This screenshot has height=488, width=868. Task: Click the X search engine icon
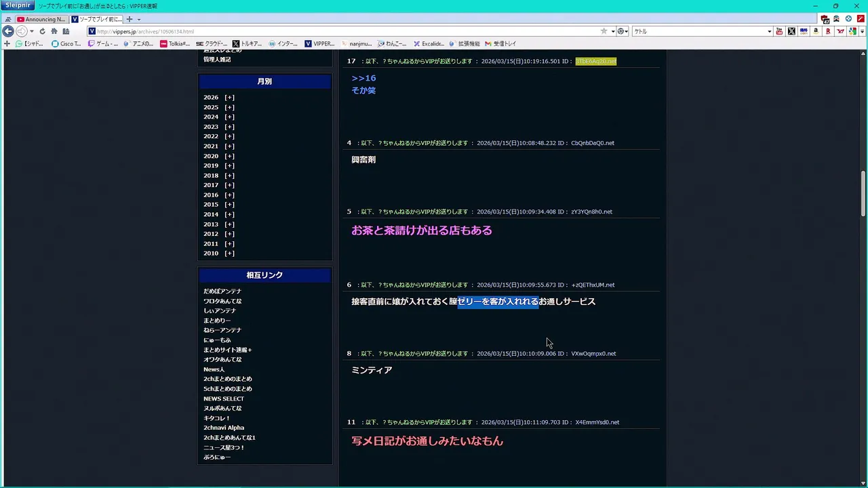coord(791,31)
